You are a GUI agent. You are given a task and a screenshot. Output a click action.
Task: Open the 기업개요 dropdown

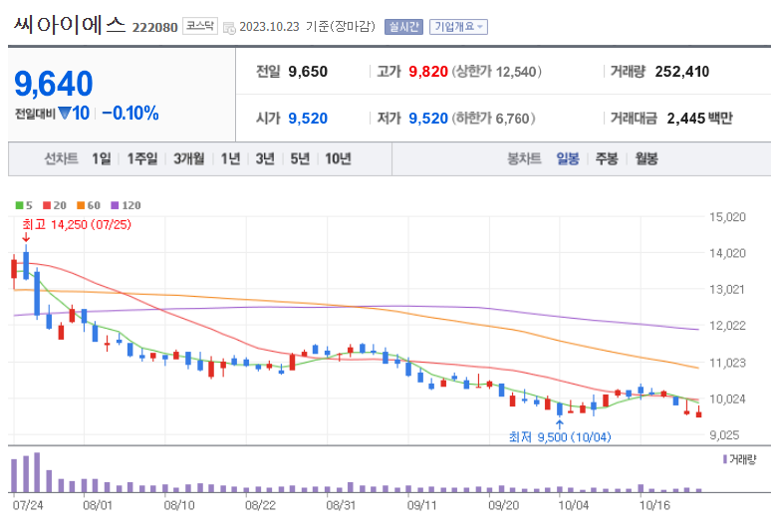click(x=459, y=27)
